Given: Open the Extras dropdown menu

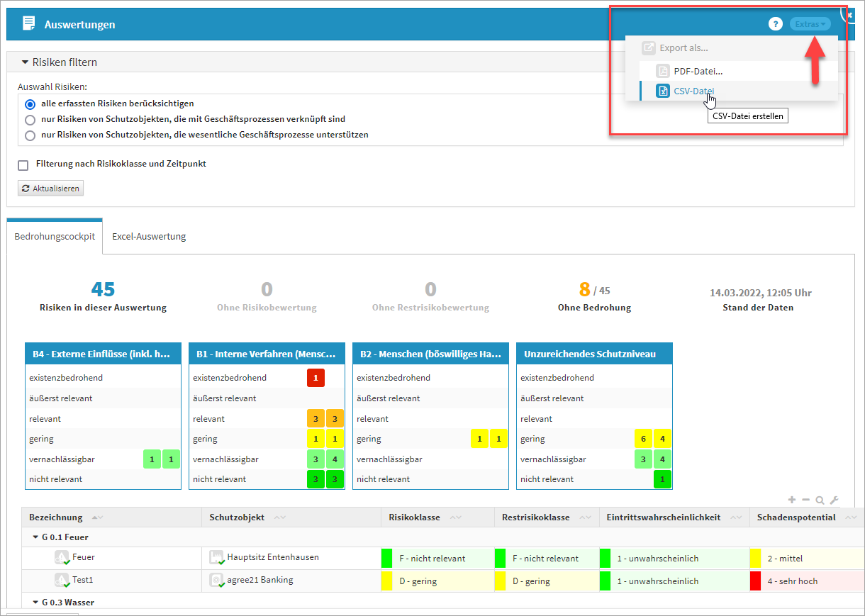Looking at the screenshot, I should 810,24.
